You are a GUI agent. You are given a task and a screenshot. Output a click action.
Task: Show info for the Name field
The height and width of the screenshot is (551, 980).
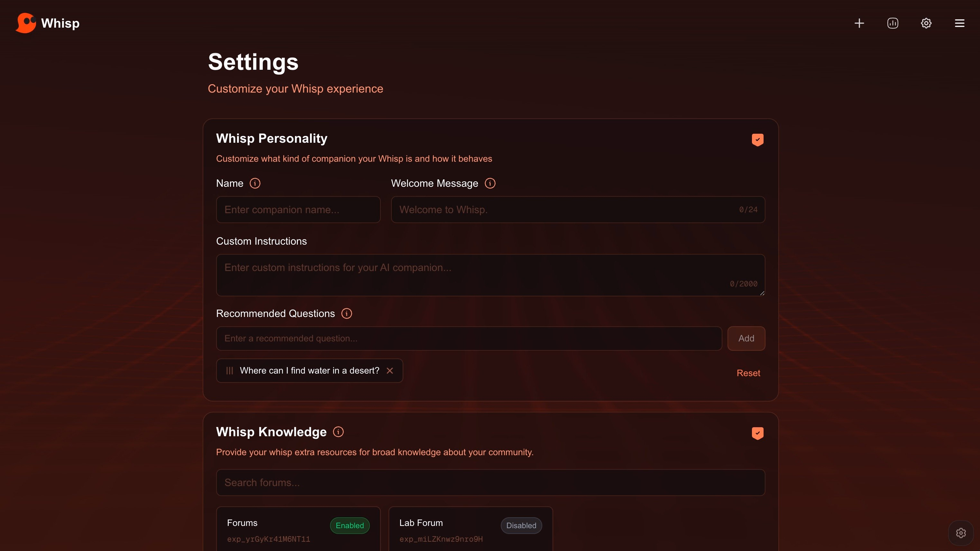[x=255, y=183]
